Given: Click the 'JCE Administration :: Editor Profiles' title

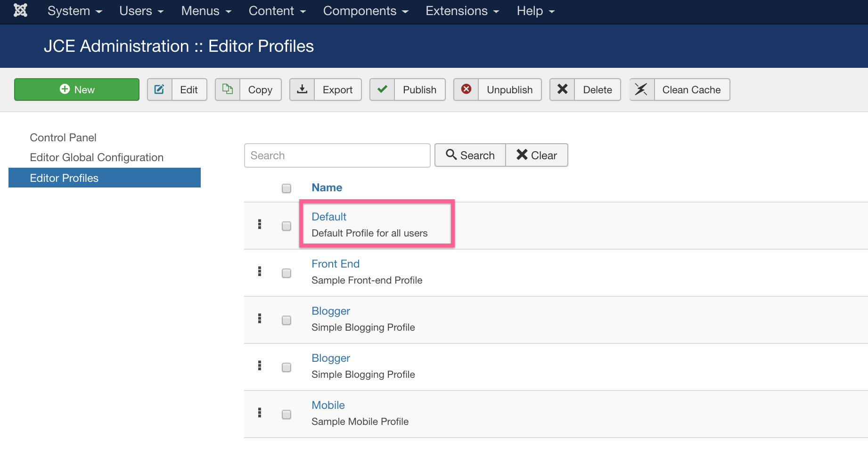Looking at the screenshot, I should click(179, 46).
